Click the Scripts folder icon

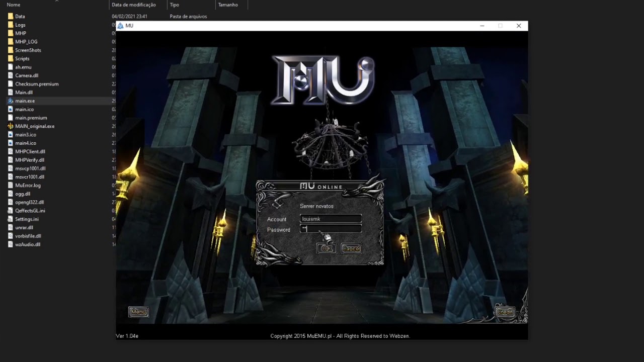(x=11, y=58)
